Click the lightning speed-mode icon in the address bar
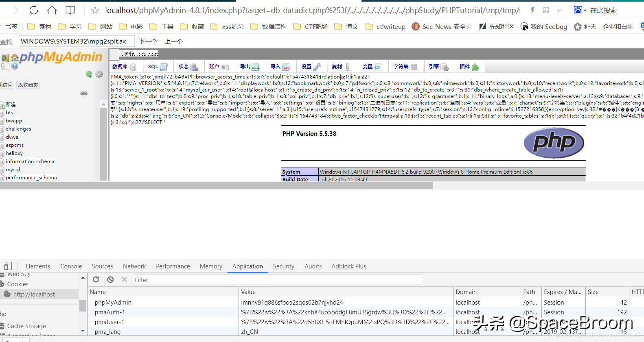The width and height of the screenshot is (644, 342). 532,10
